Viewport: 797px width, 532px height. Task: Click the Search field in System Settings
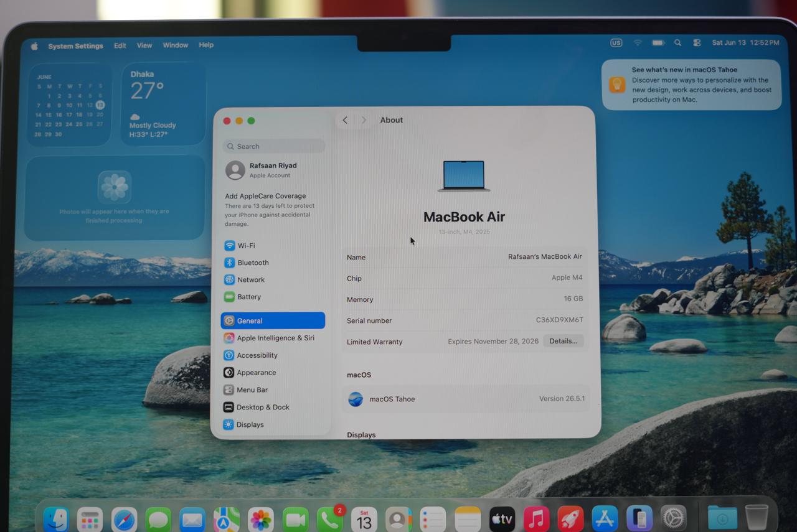[x=274, y=146]
